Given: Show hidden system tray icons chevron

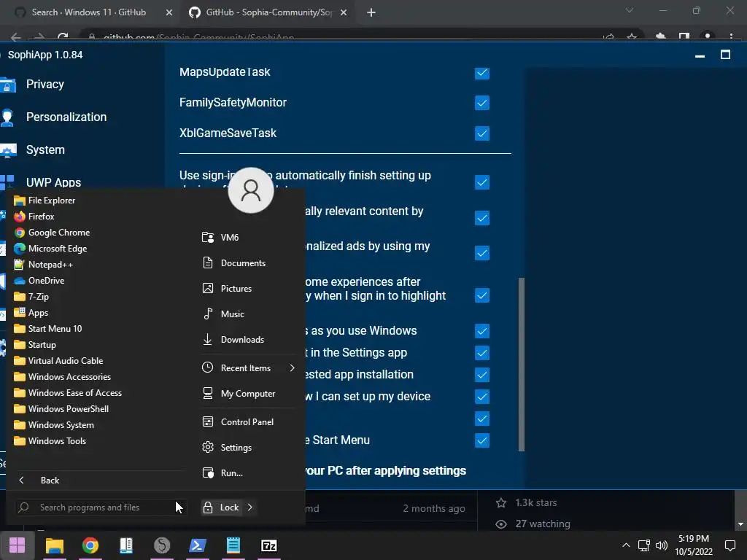Looking at the screenshot, I should pyautogui.click(x=626, y=545).
